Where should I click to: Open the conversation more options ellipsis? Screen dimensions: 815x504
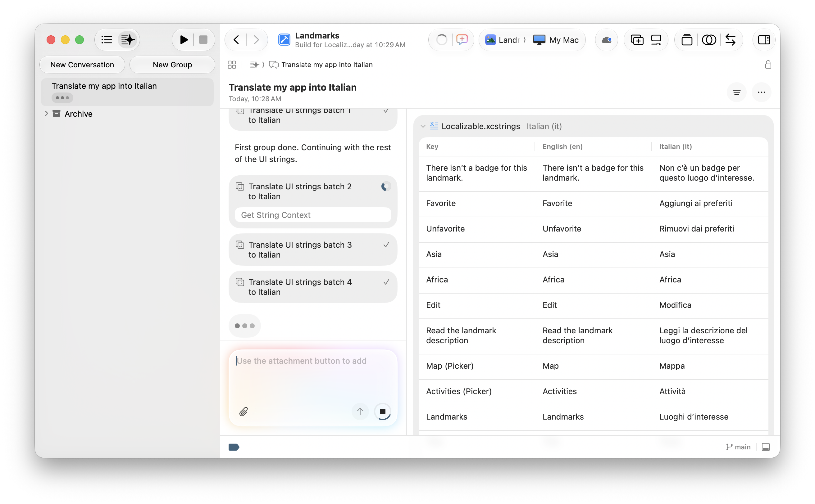click(x=761, y=92)
